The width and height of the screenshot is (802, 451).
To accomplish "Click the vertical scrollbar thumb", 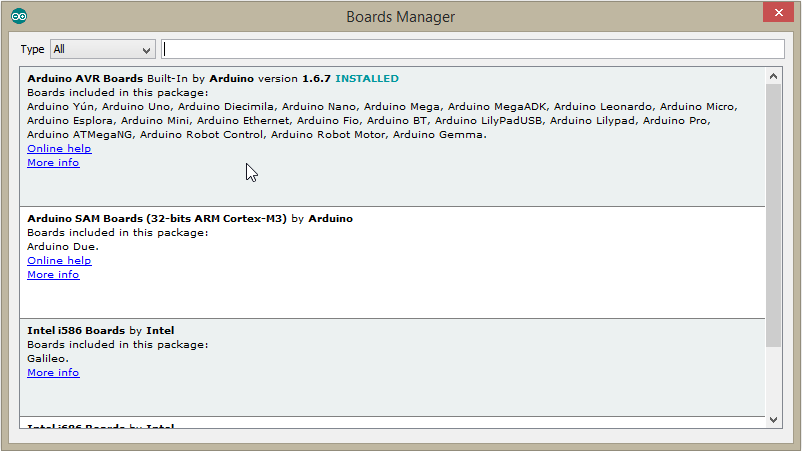I will (x=773, y=215).
